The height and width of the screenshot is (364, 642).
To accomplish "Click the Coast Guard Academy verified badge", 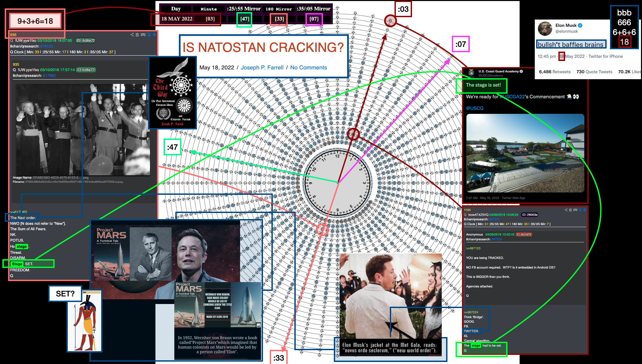I will [521, 71].
